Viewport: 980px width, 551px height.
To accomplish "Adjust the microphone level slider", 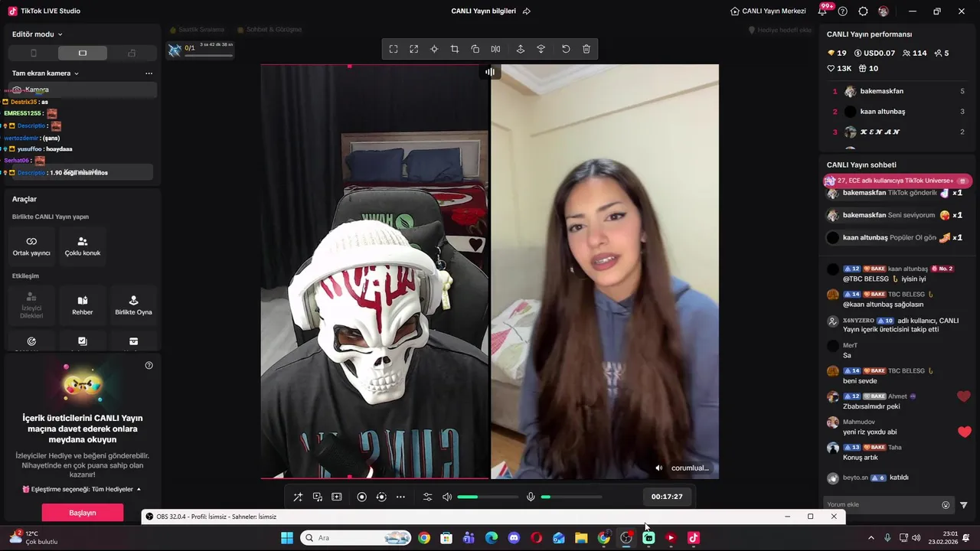I will 571,497.
